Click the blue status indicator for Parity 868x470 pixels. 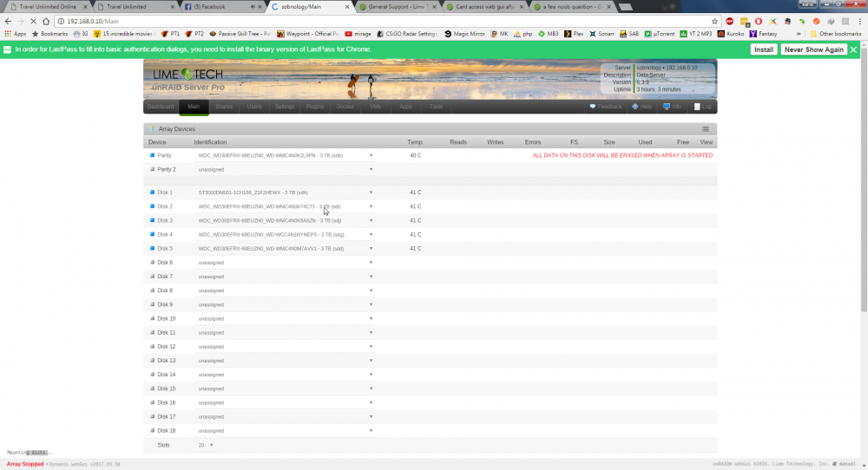tap(152, 155)
